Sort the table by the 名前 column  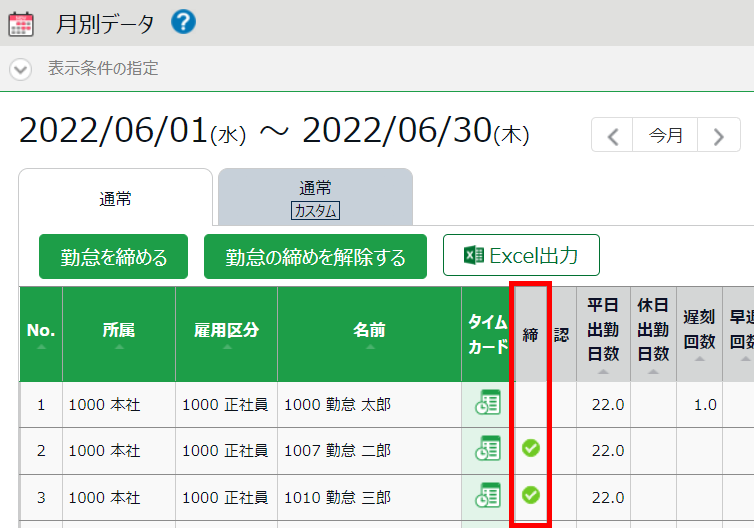pyautogui.click(x=369, y=332)
